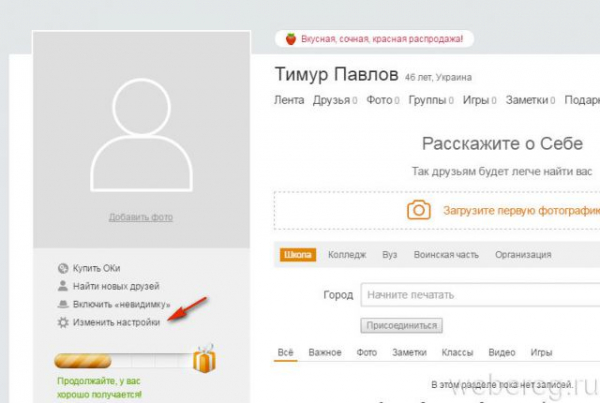Switch feed filter to Заметки
This screenshot has width=600, height=403.
click(409, 352)
